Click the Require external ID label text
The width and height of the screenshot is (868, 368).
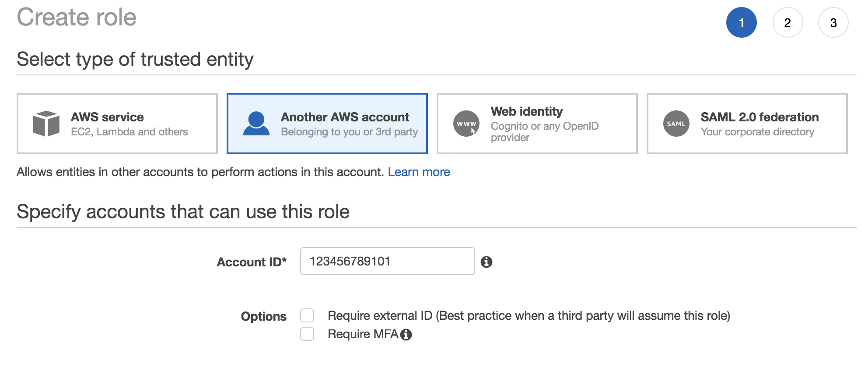point(528,316)
